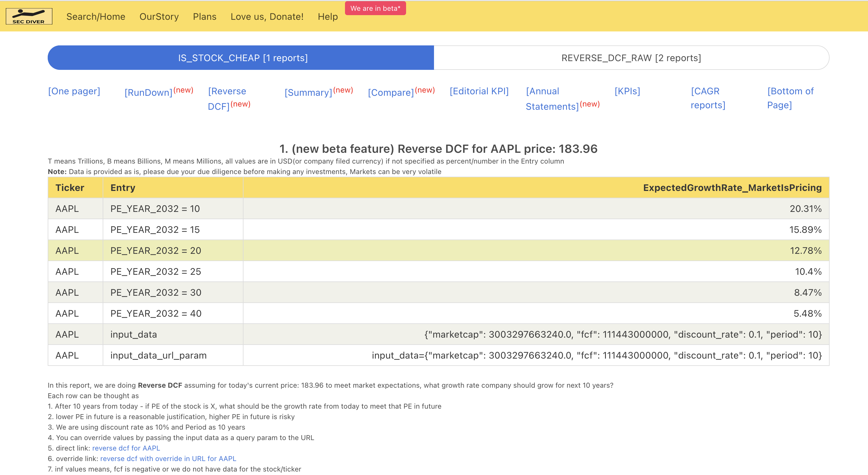Click AAPL ticker in the input_data row
Viewport: 868px width, 475px height.
coord(67,334)
